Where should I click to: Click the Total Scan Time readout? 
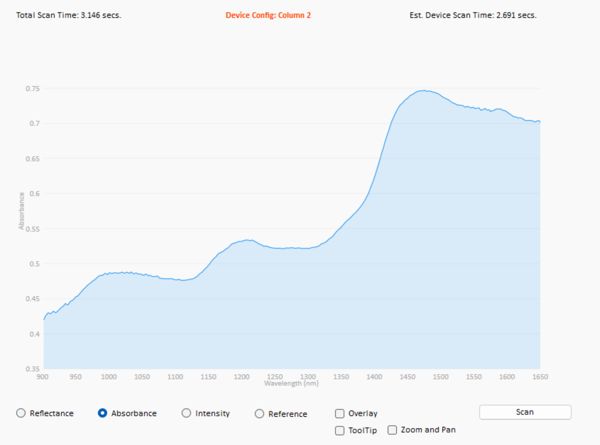[x=69, y=16]
